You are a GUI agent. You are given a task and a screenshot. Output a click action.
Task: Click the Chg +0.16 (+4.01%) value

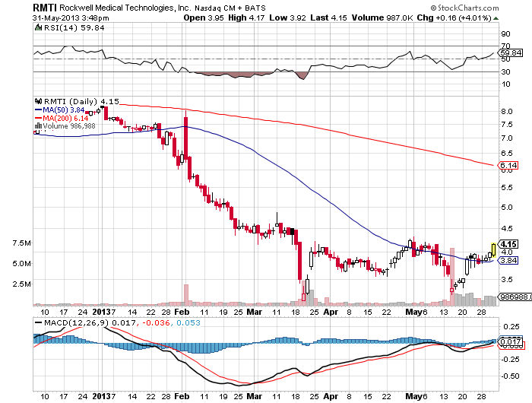pyautogui.click(x=454, y=17)
